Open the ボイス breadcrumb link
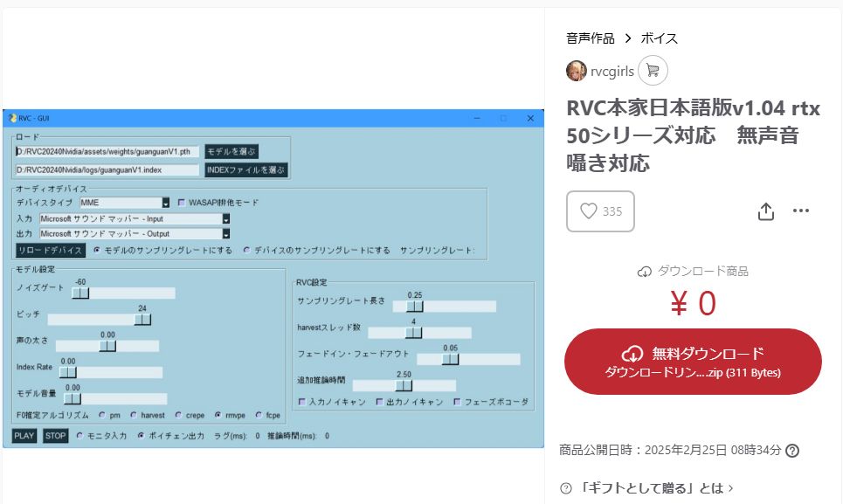 (x=660, y=38)
